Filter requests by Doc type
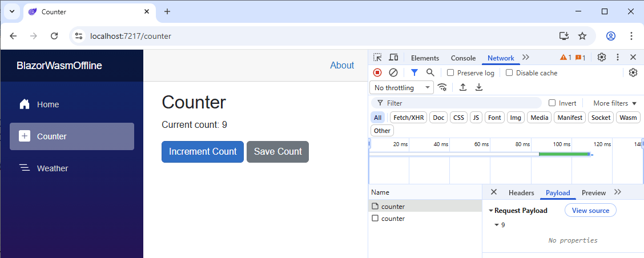 438,118
